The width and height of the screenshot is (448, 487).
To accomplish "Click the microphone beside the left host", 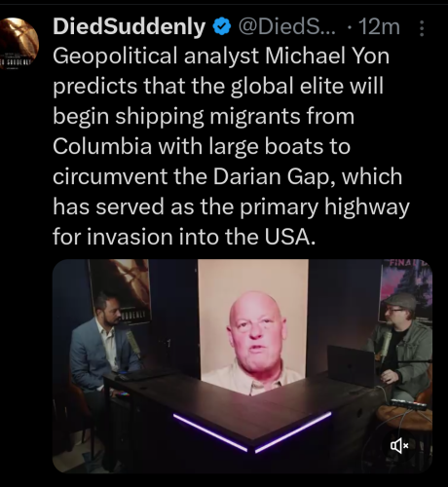I will (x=133, y=344).
